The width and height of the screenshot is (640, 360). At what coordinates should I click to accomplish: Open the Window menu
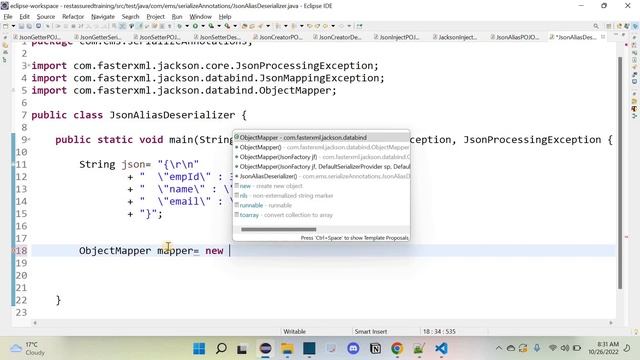(x=200, y=17)
